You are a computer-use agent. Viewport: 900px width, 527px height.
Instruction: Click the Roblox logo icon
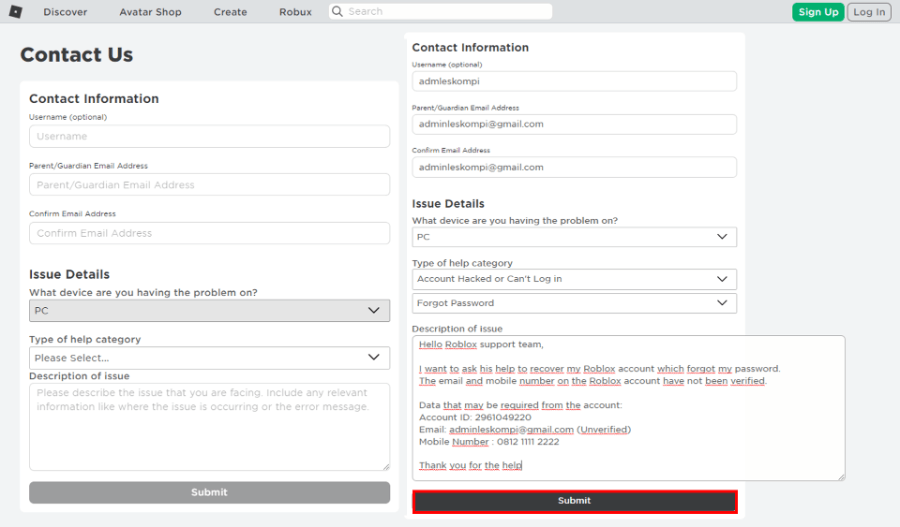[15, 11]
